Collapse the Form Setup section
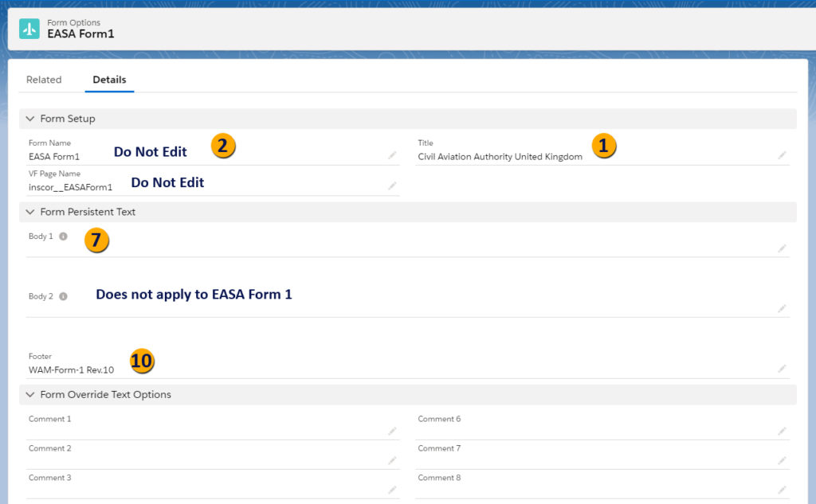This screenshot has width=816, height=504. pyautogui.click(x=30, y=118)
